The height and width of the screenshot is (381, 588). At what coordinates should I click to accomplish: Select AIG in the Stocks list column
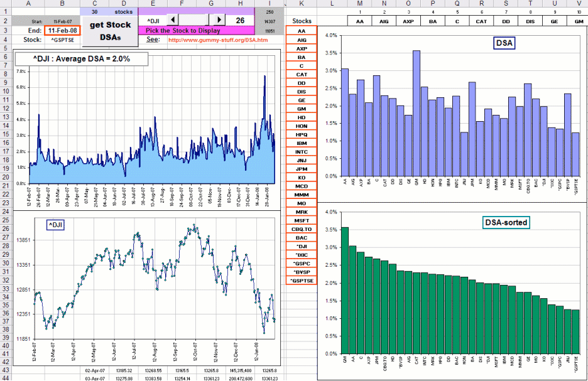[x=302, y=40]
